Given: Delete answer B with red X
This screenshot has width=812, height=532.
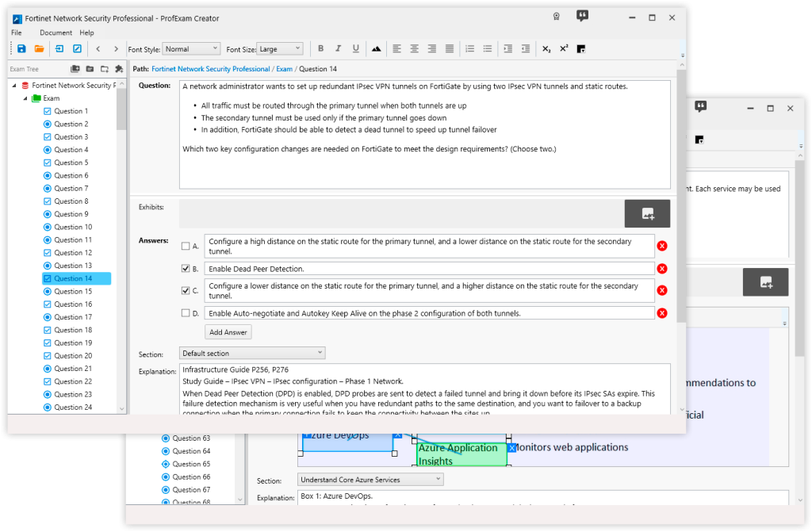Looking at the screenshot, I should [662, 269].
